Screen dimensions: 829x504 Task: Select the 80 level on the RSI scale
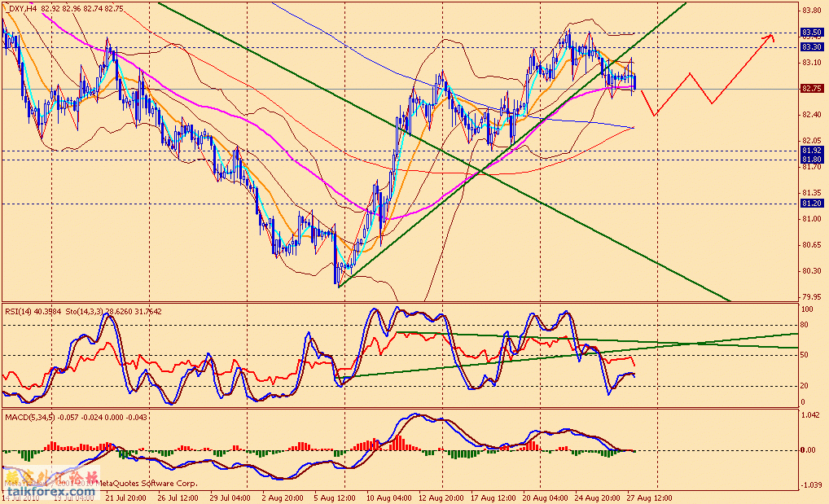[805, 325]
